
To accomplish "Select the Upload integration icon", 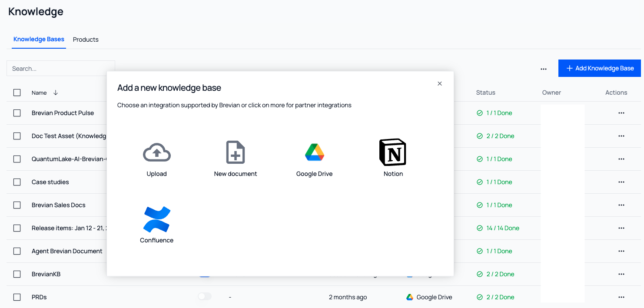I will 156,152.
